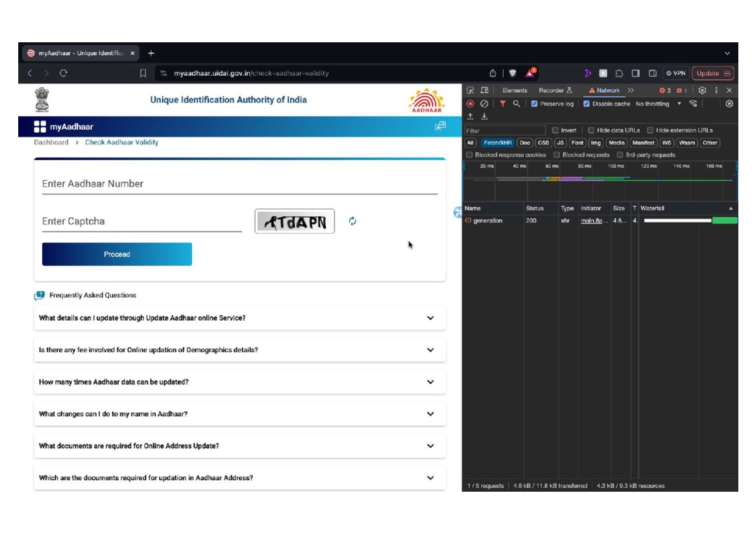The image size is (756, 534).
Task: Open a new browser tab
Action: (x=151, y=53)
